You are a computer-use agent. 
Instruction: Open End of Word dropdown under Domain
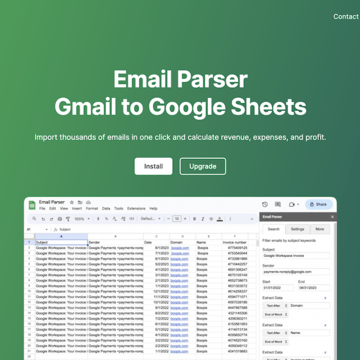click(275, 314)
